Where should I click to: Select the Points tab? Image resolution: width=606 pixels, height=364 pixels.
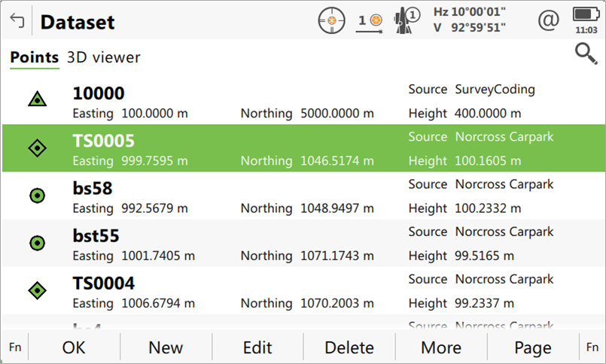pyautogui.click(x=34, y=58)
